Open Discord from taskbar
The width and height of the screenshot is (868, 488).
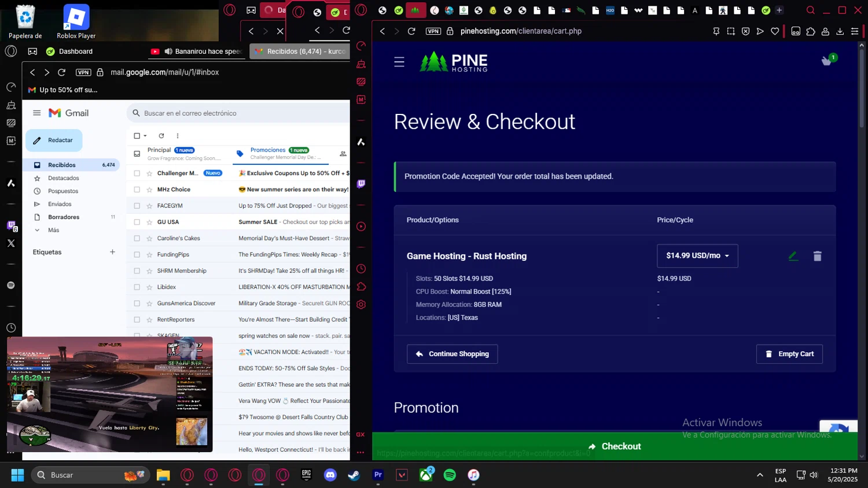point(330,475)
